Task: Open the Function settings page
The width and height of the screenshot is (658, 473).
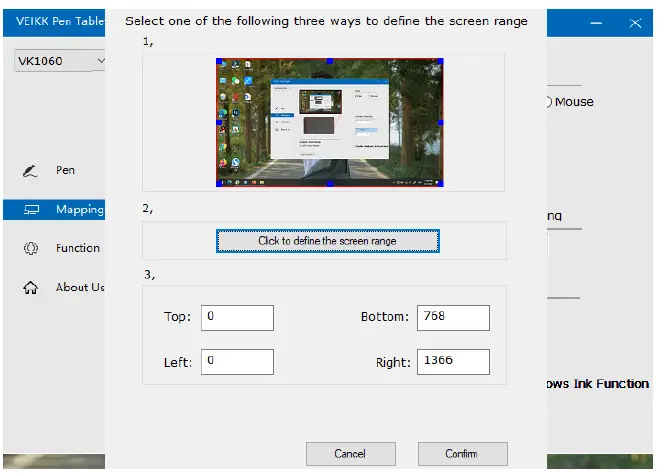Action: 78,248
